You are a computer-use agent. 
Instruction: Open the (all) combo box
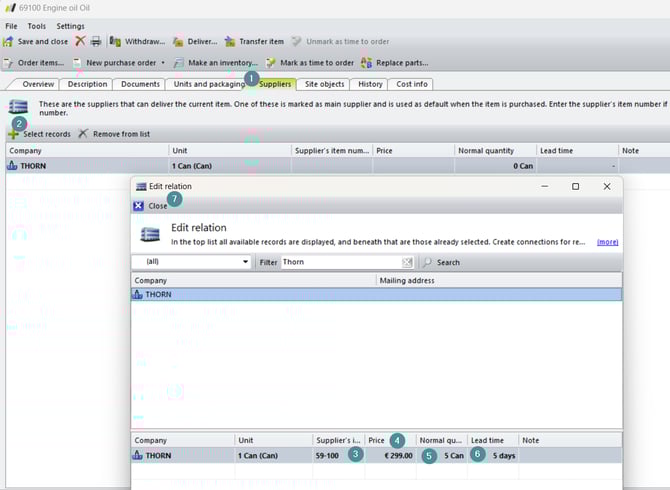tap(191, 262)
